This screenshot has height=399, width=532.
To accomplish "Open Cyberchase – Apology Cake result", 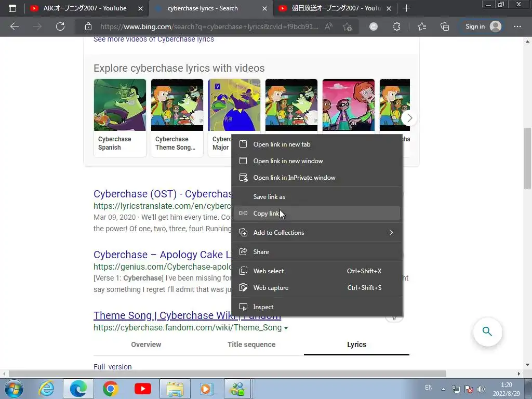I will coord(163,255).
